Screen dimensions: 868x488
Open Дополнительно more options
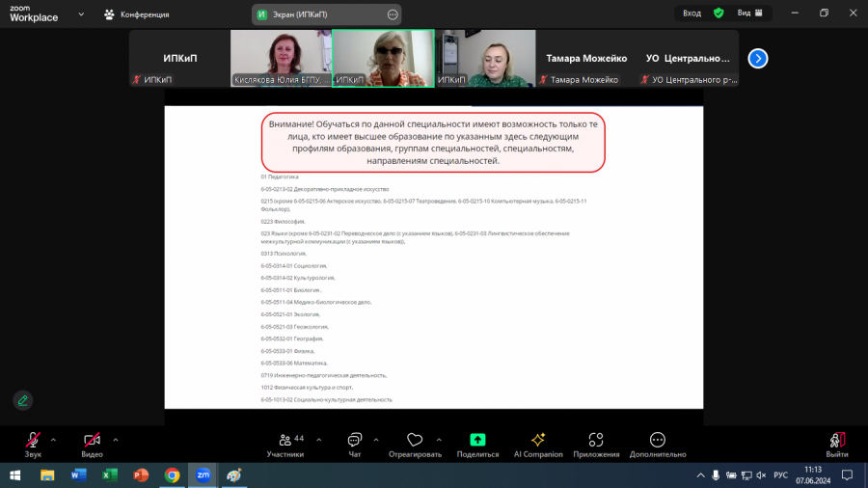[x=658, y=445]
